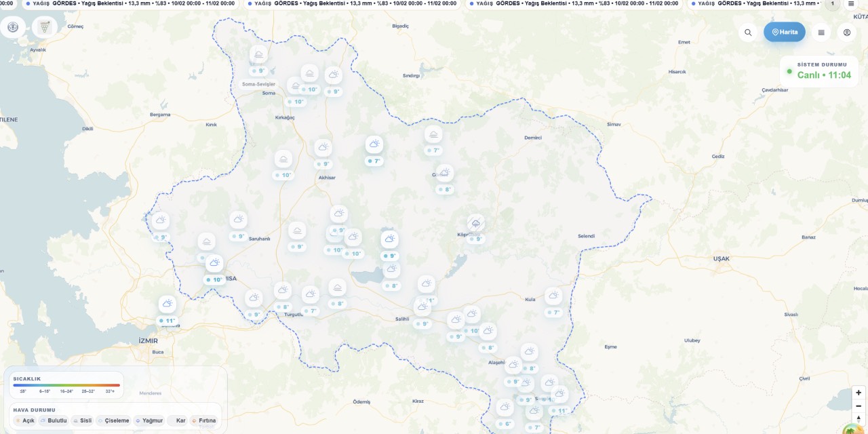Select the Çiseleme filter option
The image size is (868, 434).
coord(114,420)
